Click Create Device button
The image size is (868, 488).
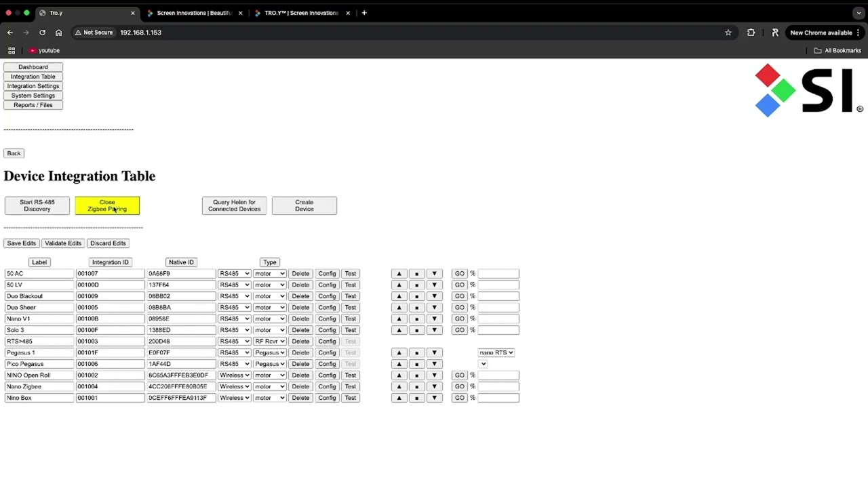(x=304, y=206)
